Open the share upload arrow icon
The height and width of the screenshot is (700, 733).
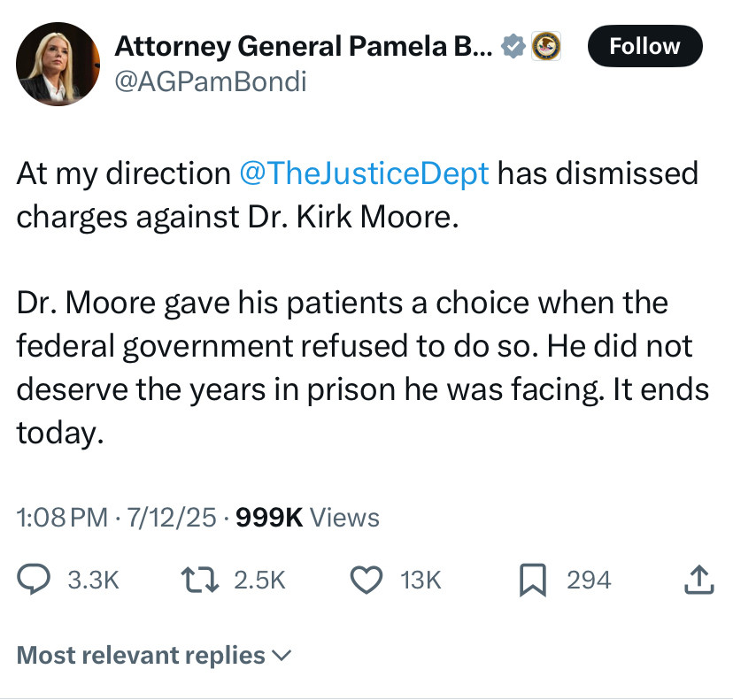[699, 580]
